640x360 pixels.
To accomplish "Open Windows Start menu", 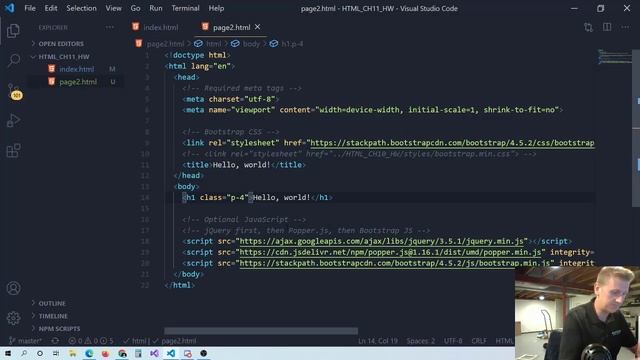I will (x=7, y=353).
